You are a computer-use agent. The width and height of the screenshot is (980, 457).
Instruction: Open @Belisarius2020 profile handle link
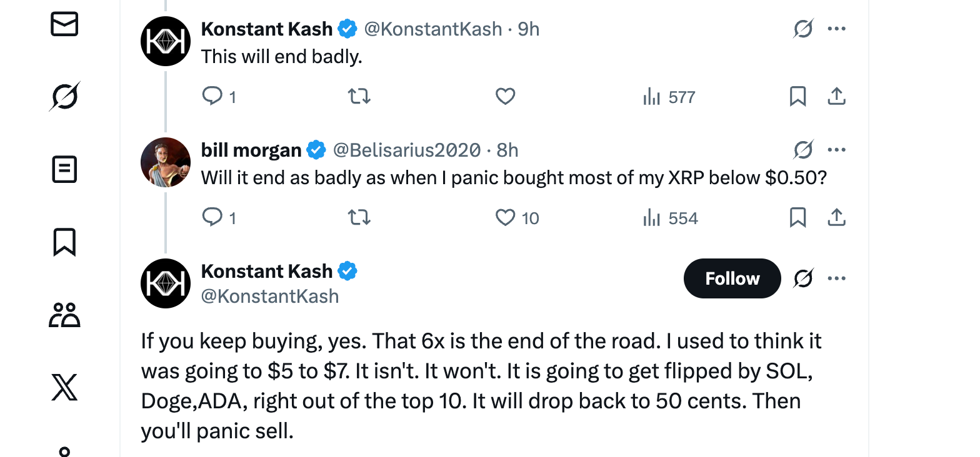point(407,150)
